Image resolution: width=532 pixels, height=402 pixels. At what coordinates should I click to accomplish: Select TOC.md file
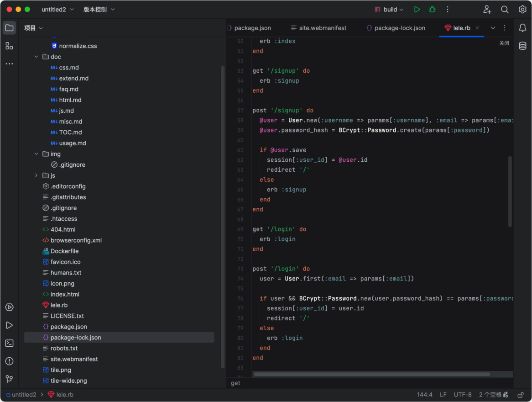[x=66, y=132]
